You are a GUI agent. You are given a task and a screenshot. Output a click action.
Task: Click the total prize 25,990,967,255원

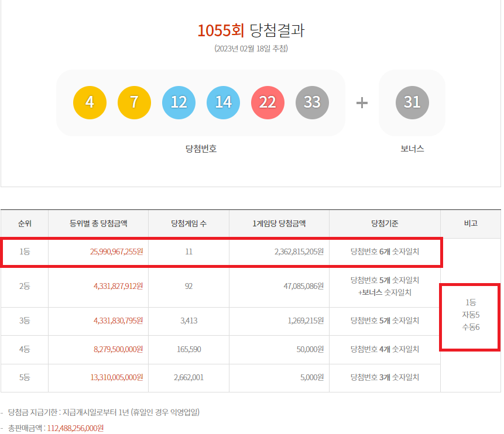pyautogui.click(x=116, y=252)
